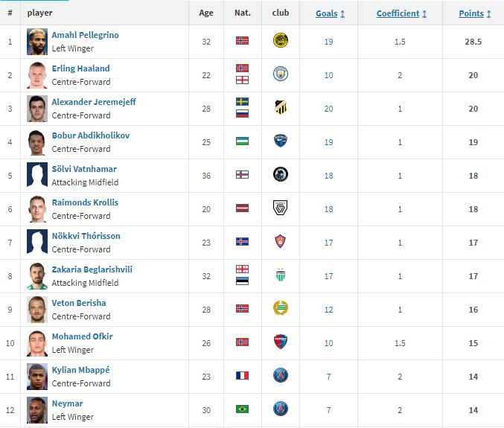Screen dimensions: 504x428
Task: Select the Brazil flag next to Neymar
Action: (242, 409)
